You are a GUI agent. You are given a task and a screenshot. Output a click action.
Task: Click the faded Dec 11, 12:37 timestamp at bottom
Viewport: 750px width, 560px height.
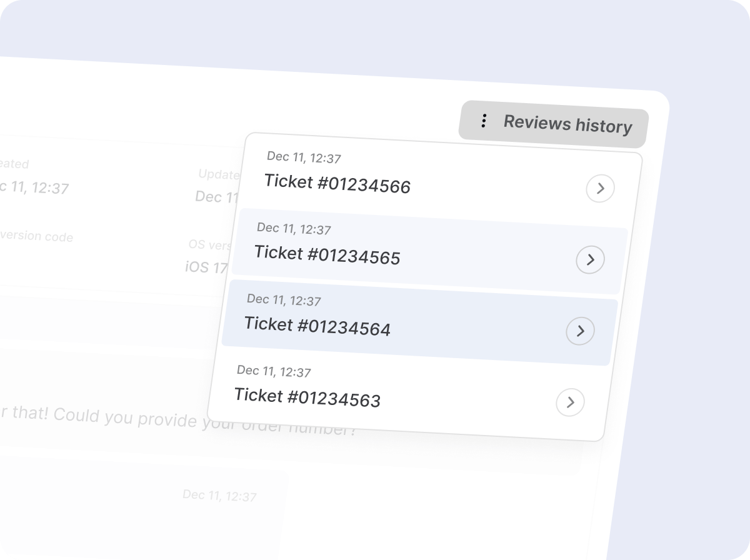219,496
